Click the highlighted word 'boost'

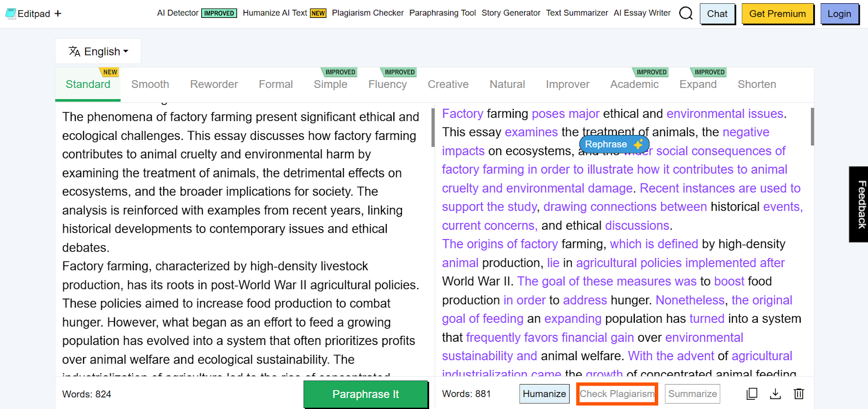click(730, 282)
